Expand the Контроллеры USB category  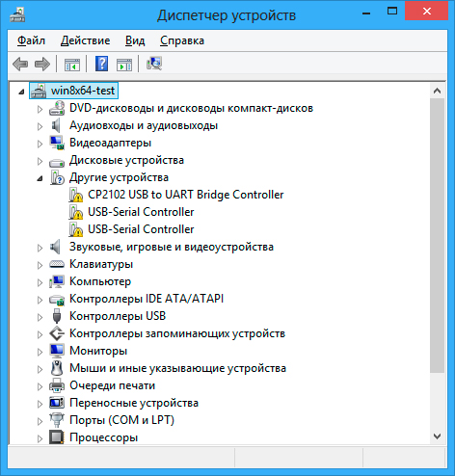40,317
